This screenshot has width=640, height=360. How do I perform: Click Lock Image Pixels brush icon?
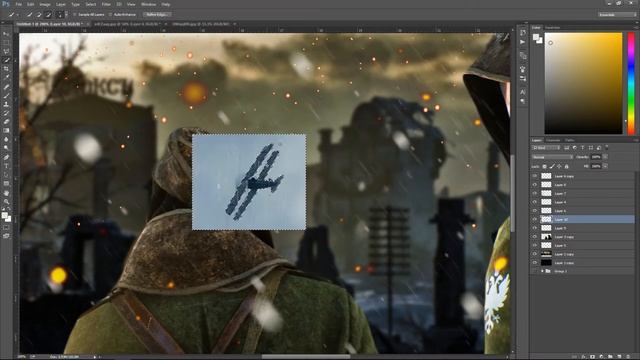[x=552, y=167]
